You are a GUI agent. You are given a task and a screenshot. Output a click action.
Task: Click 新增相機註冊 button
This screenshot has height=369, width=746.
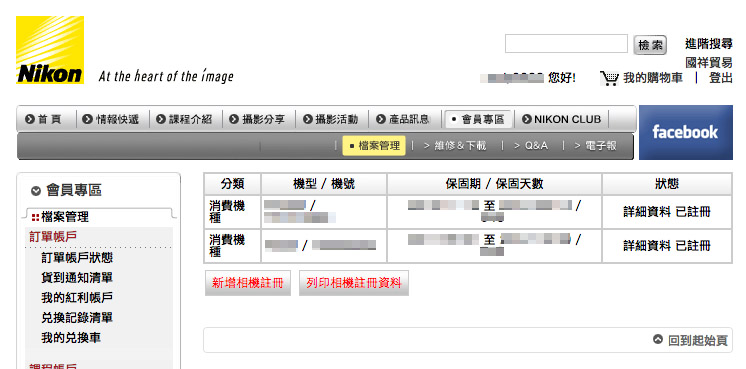coord(248,283)
